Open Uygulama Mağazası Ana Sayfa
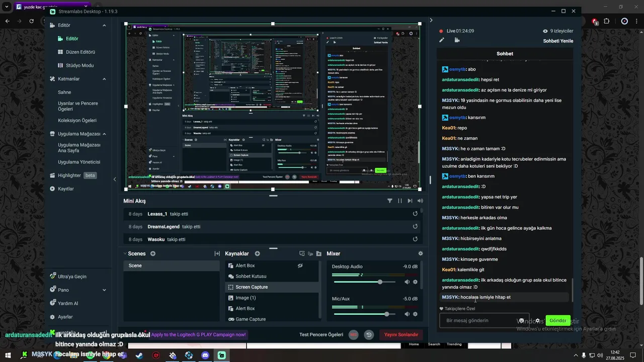Screen dimensions: 644x362 [x=79, y=148]
